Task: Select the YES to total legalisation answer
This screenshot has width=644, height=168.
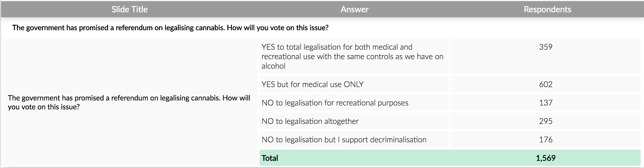Action: [x=352, y=56]
